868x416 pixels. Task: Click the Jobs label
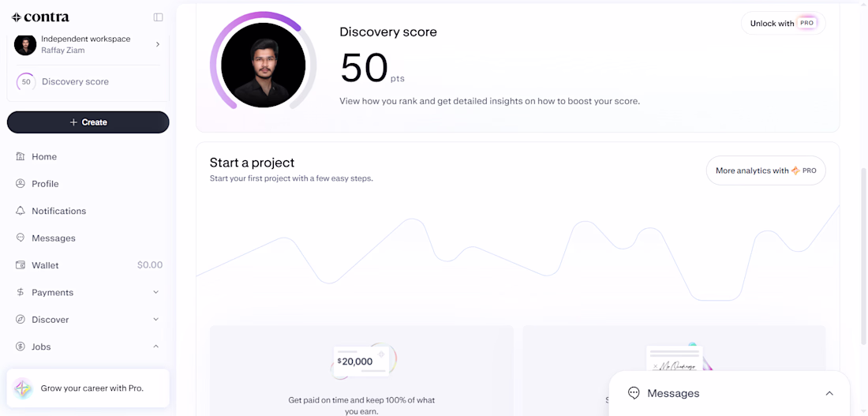point(42,347)
